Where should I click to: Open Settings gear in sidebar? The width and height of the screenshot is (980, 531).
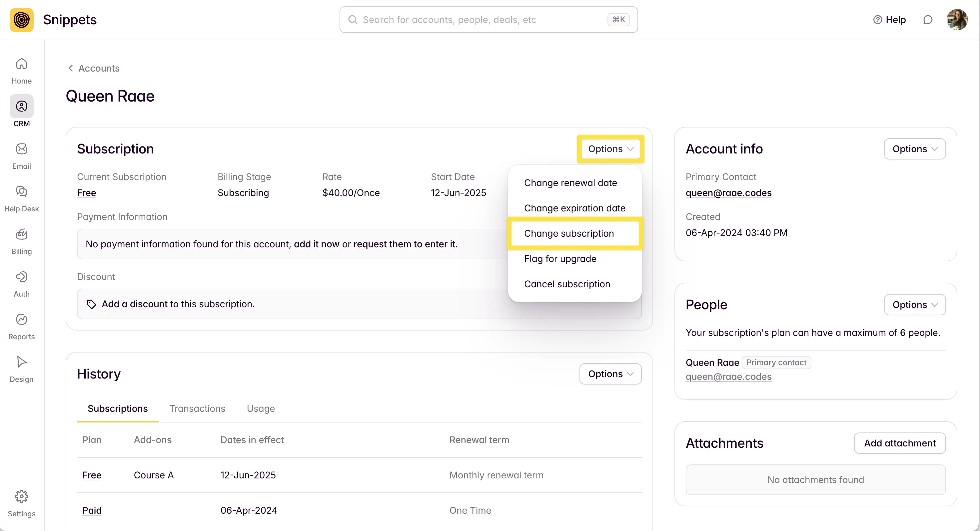tap(21, 497)
